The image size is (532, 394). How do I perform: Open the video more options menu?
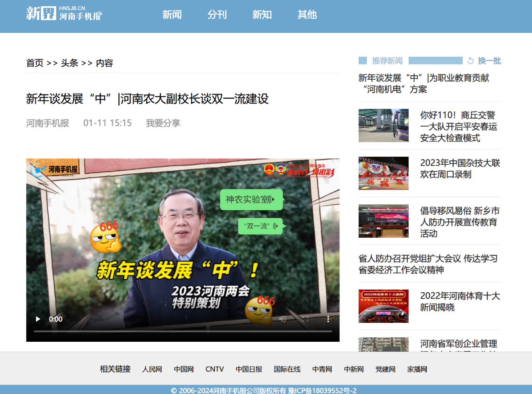tap(329, 319)
